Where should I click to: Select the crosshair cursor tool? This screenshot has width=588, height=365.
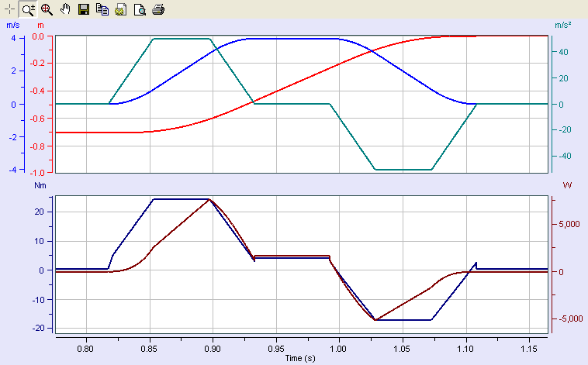click(9, 9)
